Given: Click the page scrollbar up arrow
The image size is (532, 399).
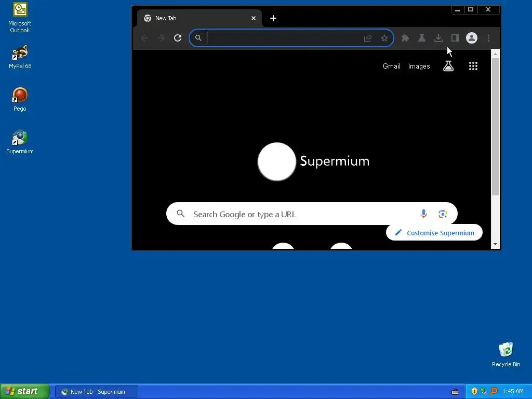Looking at the screenshot, I should (495, 54).
